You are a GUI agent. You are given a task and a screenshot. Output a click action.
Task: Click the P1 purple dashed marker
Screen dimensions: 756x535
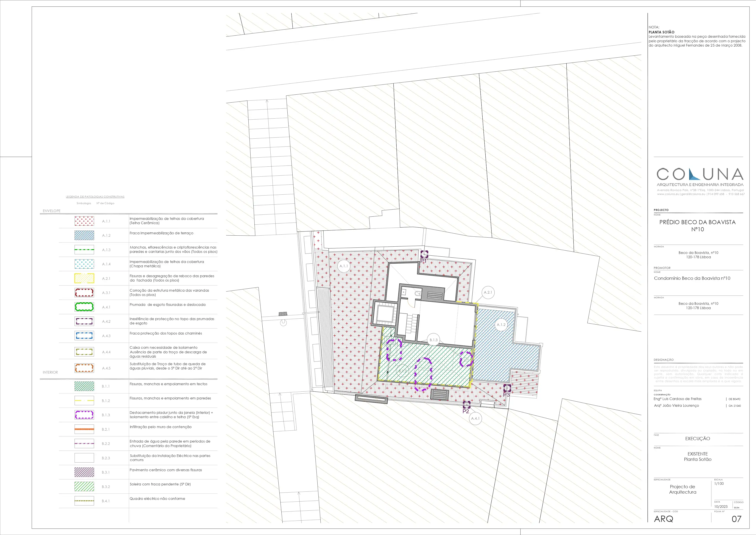(424, 254)
